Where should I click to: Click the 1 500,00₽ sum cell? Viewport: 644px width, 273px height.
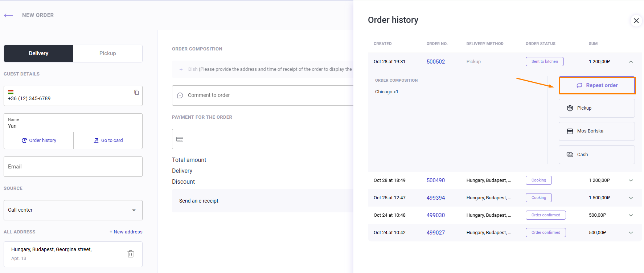click(599, 198)
